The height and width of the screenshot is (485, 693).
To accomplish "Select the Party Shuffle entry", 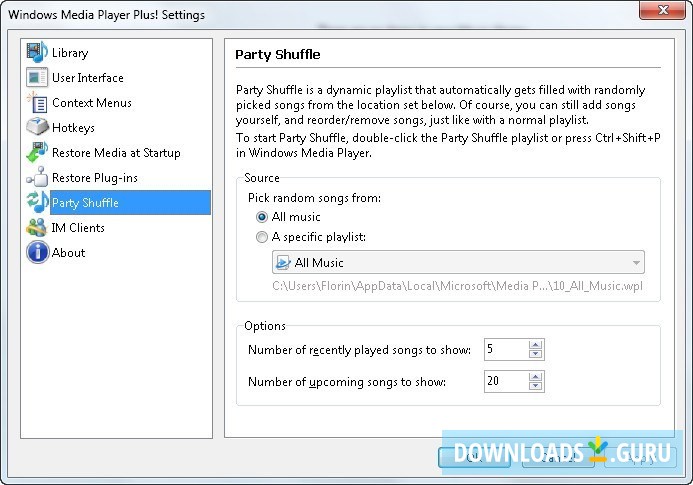I will click(130, 202).
